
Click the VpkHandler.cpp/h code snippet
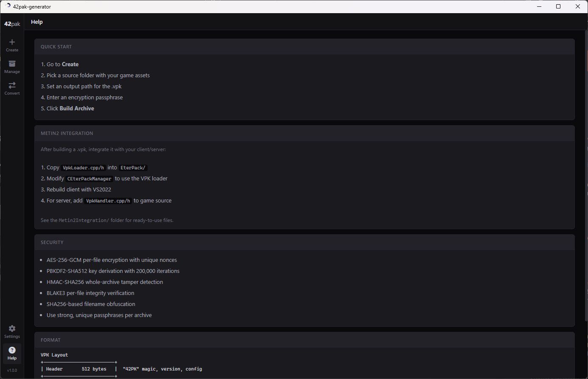pos(108,201)
